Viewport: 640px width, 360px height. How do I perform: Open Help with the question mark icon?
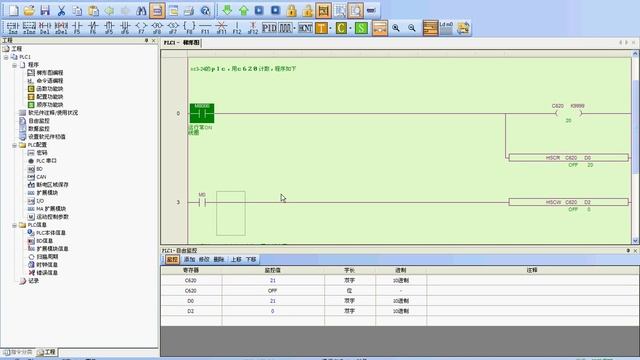[205, 11]
